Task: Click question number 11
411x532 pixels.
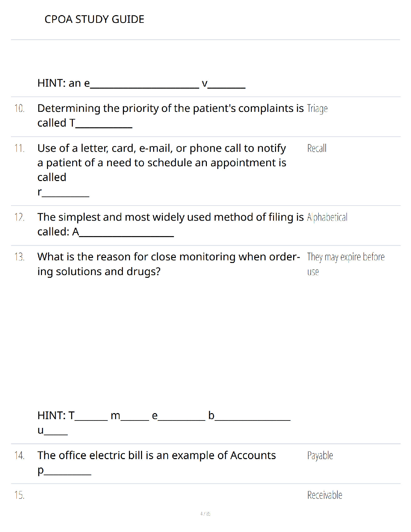Action: (x=19, y=148)
